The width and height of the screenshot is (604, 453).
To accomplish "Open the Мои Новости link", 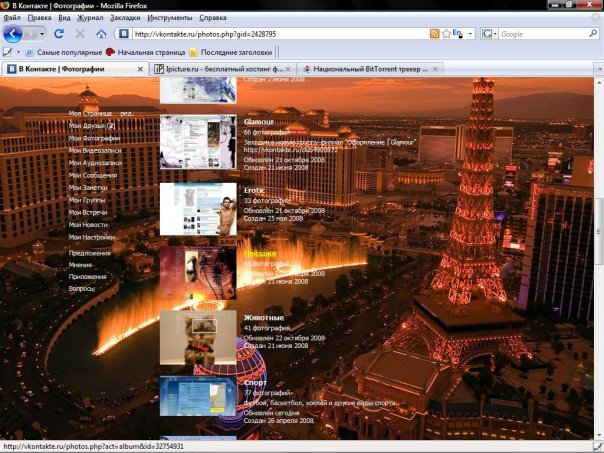I will point(88,225).
